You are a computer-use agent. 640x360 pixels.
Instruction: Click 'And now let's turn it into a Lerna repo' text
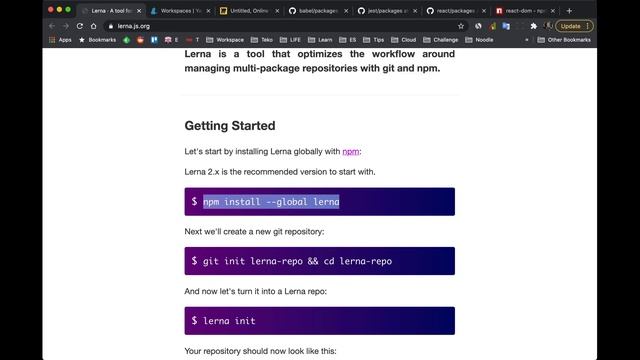pos(256,291)
